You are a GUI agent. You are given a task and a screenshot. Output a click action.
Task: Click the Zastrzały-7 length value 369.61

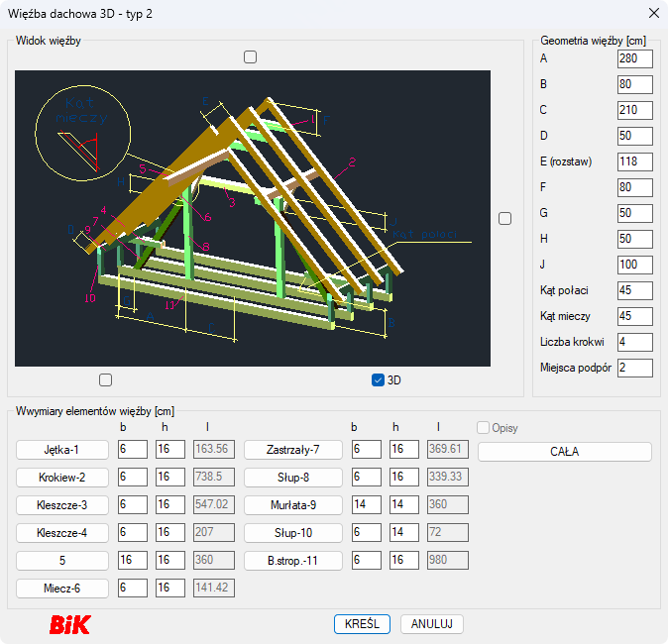[x=448, y=450]
